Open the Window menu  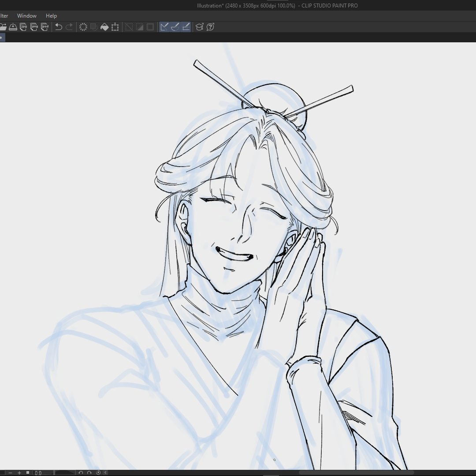(27, 16)
